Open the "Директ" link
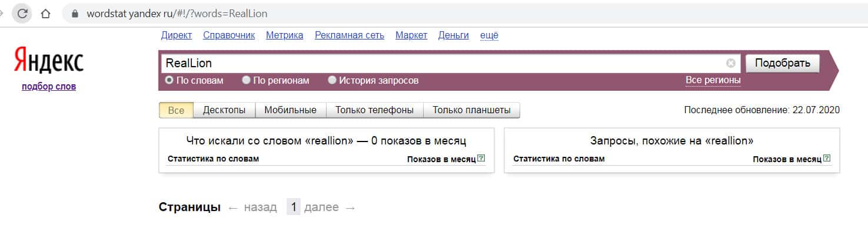This screenshot has height=237, width=868. 177,35
